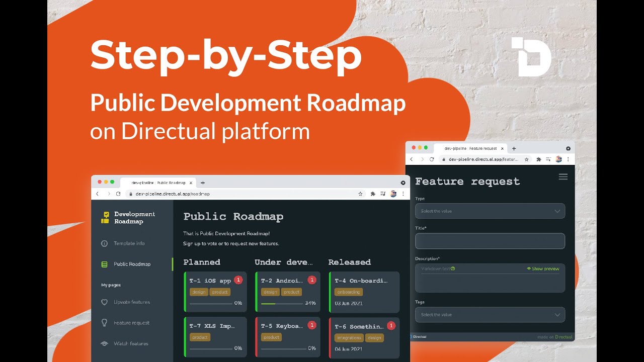Reload the Feature request browser page

pos(432,159)
